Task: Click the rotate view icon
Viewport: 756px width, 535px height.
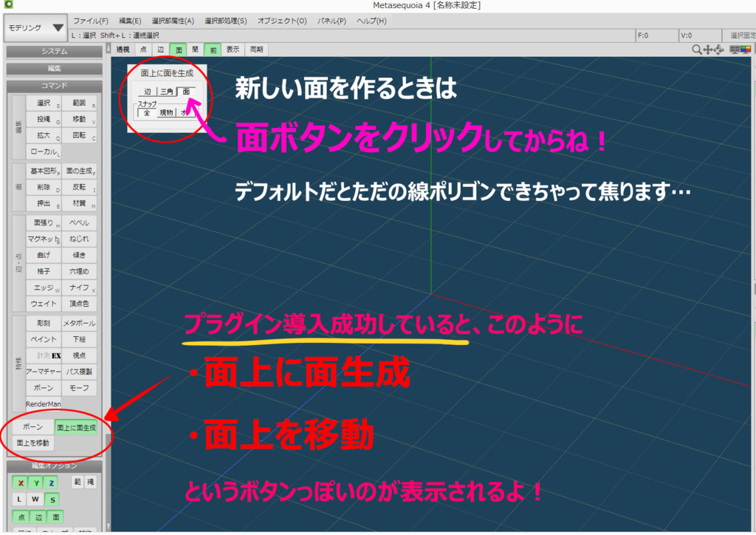Action: click(719, 50)
